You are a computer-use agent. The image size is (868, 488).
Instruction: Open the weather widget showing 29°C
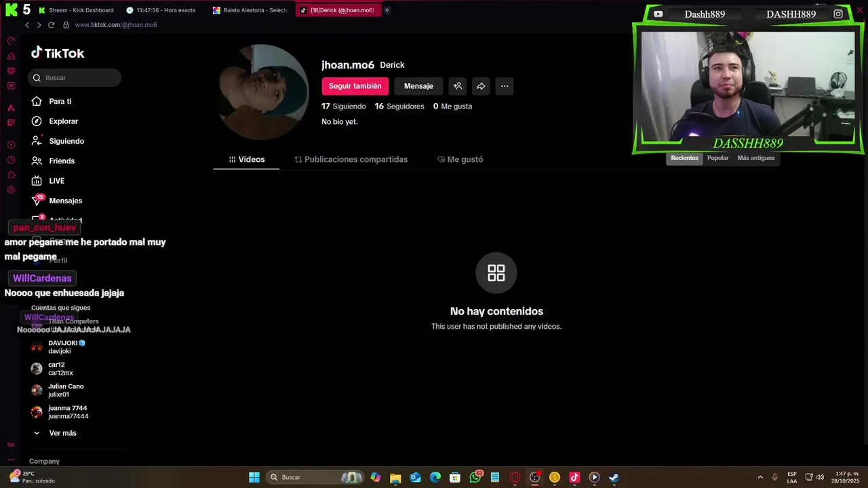pos(32,477)
